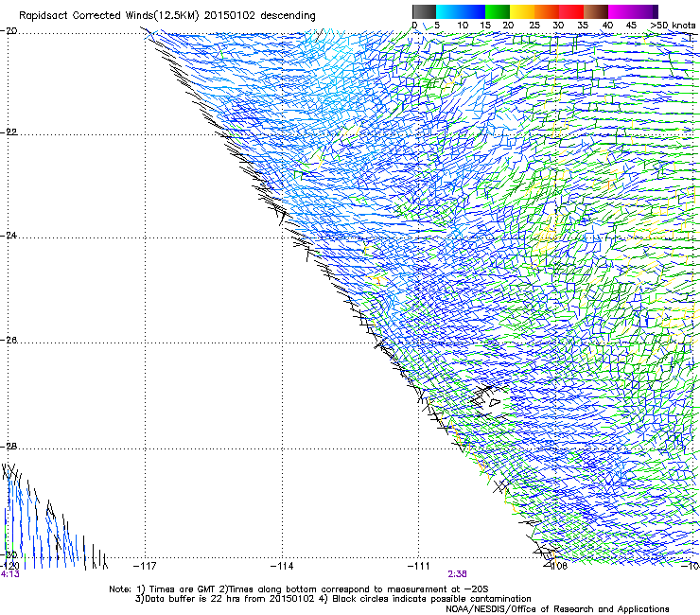700x615 pixels.
Task: Pick the brown 35-40 knot legend swatch
Action: click(x=596, y=11)
